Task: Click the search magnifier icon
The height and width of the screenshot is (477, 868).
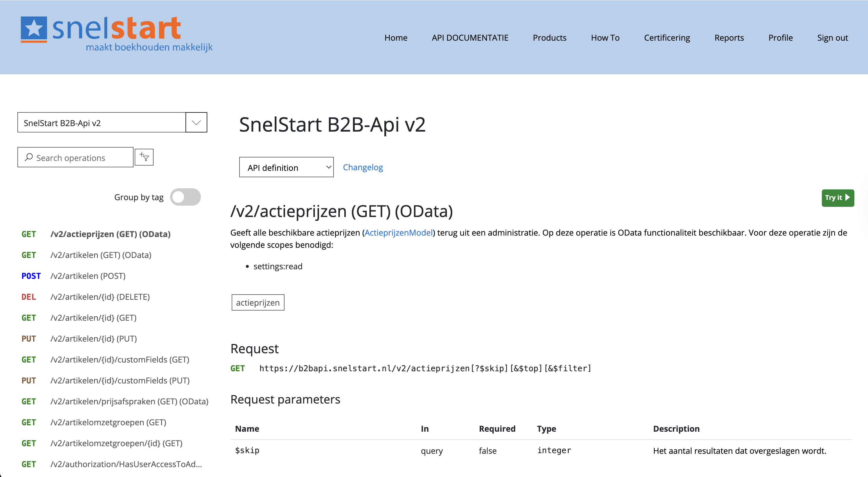Action: click(x=29, y=157)
